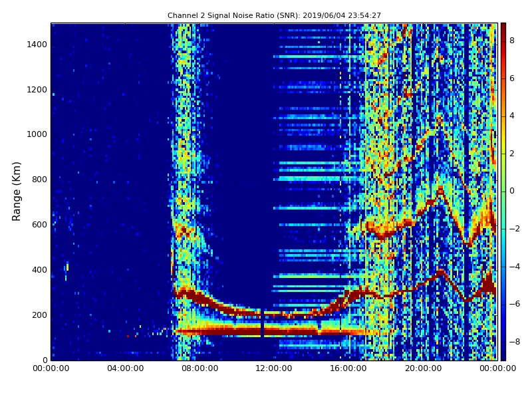Click the 1000 range tick label
This screenshot has width=532, height=399.
pos(37,134)
